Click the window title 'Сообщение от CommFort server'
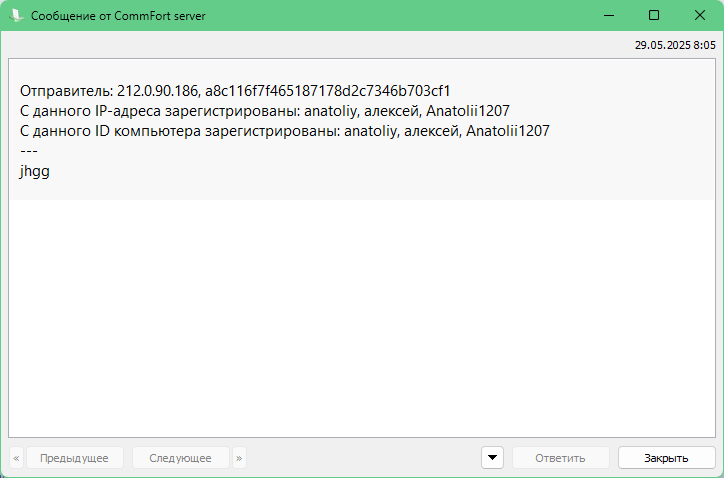 [x=118, y=16]
